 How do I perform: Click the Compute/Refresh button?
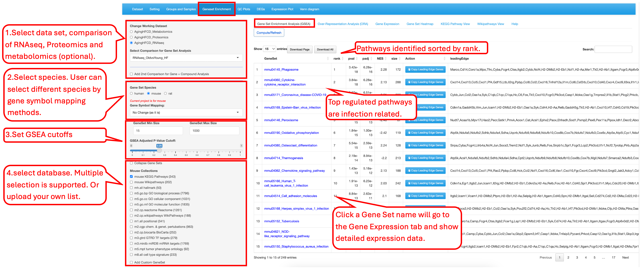269,33
